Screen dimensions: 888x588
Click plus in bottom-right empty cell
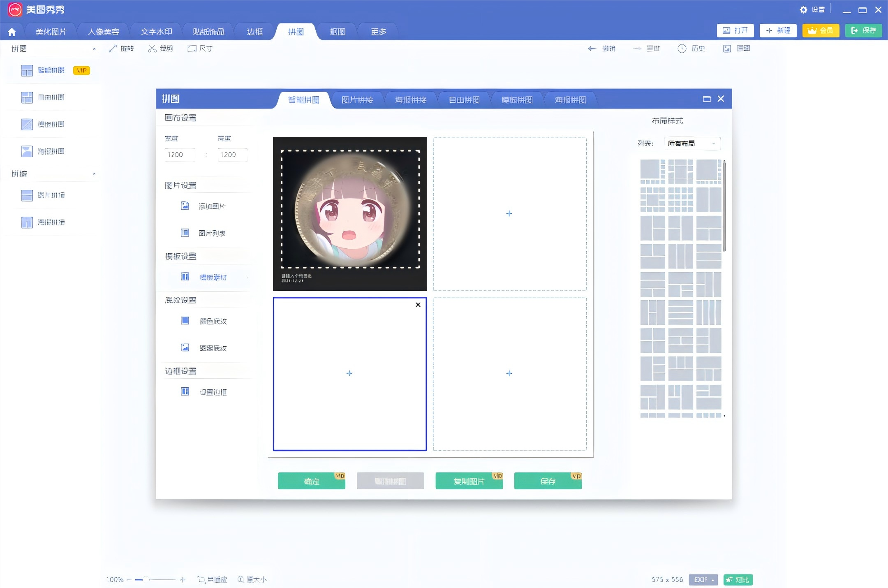coord(509,373)
